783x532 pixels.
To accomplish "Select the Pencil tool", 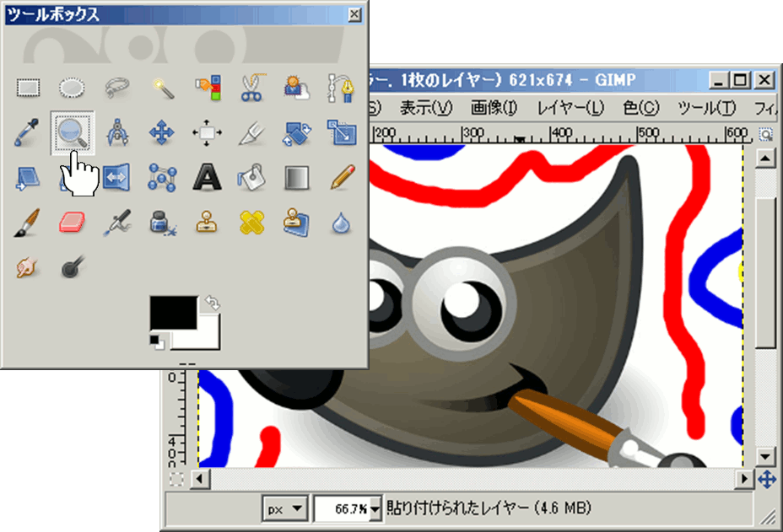I will pos(341,177).
